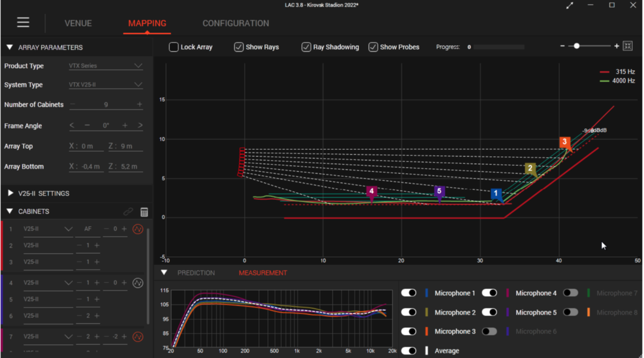Open cabinet 4 V25-II model dropdown
The image size is (644, 358).
pos(48,283)
